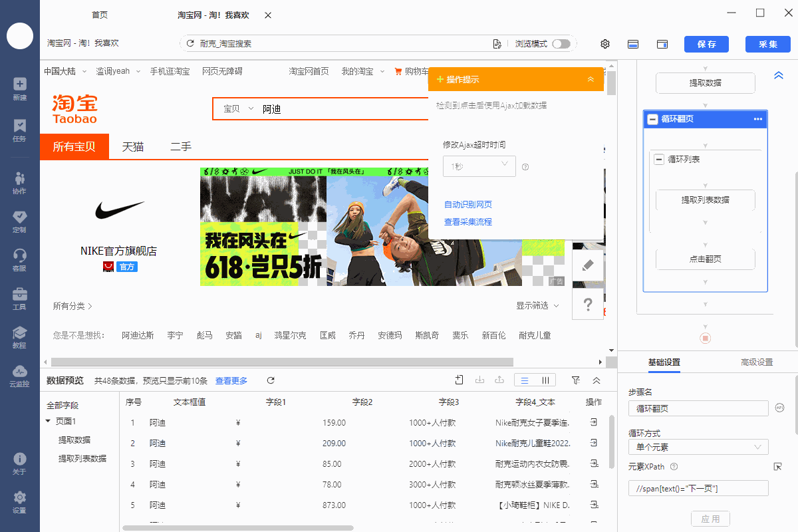The height and width of the screenshot is (532, 798).
Task: Click the pencil edit icon beside the webpage
Action: tap(587, 265)
